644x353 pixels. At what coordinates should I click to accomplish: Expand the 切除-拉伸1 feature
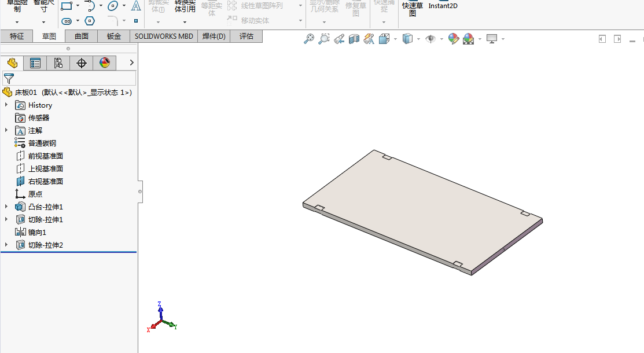pyautogui.click(x=6, y=219)
